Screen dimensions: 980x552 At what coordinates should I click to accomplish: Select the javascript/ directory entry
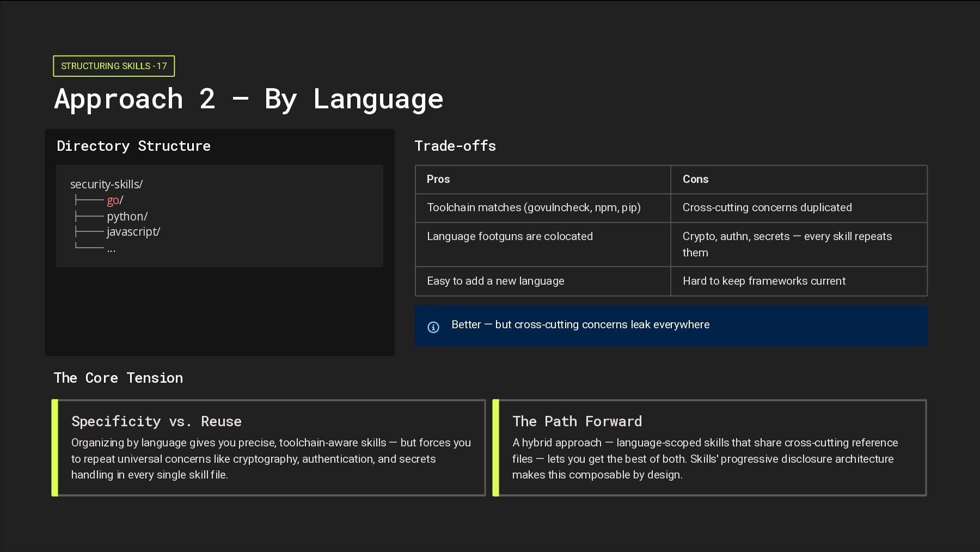coord(133,232)
